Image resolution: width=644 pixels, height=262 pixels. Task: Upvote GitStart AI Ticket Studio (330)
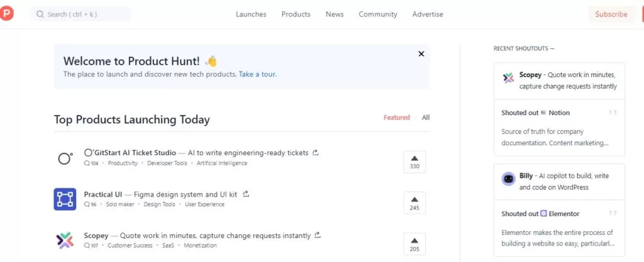(x=414, y=161)
